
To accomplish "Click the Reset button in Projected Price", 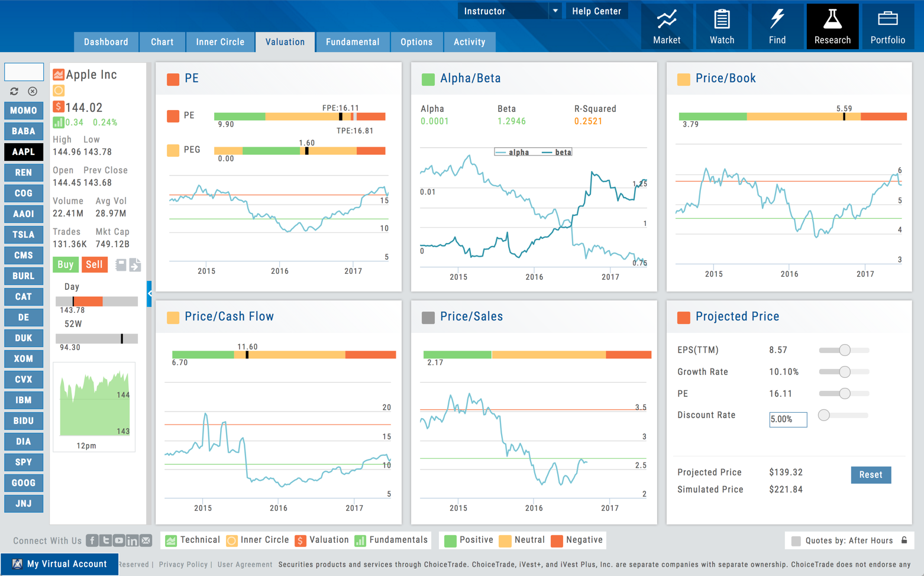I will pyautogui.click(x=871, y=475).
